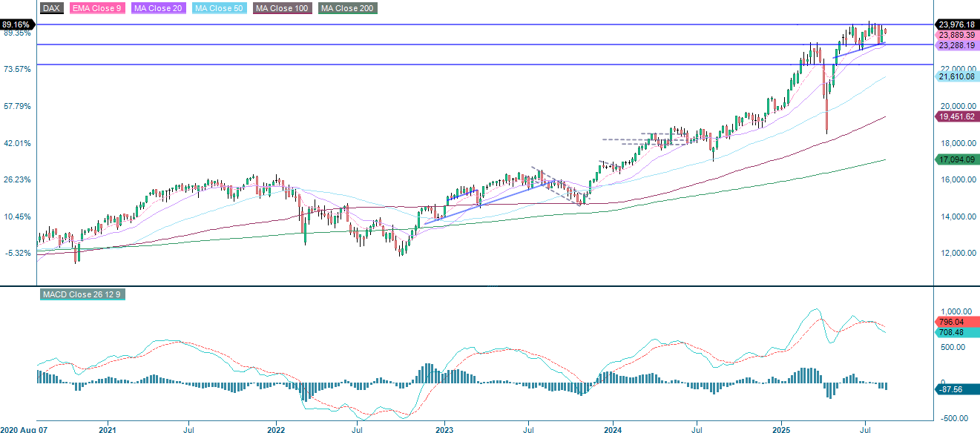Click the pink 23,889.39 price tag
This screenshot has width=980, height=433.
[x=956, y=34]
